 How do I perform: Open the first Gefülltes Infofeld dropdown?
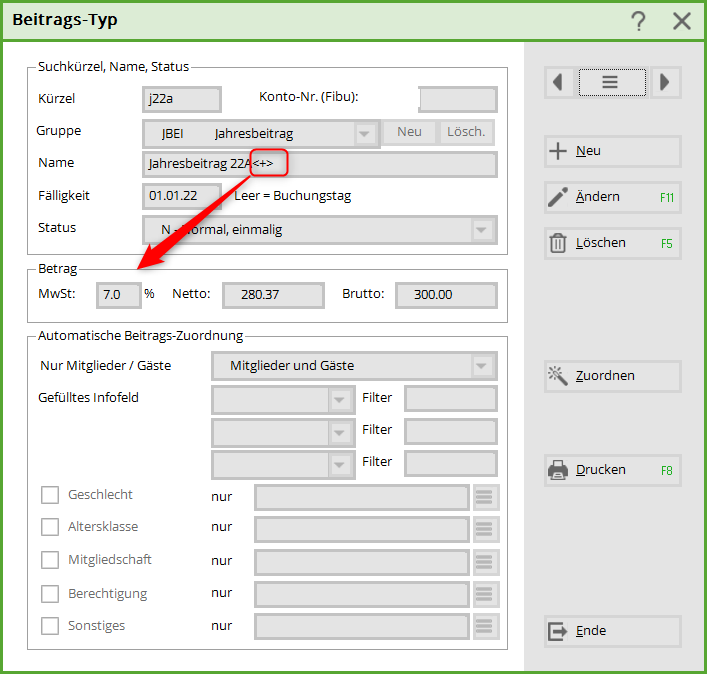coord(340,399)
